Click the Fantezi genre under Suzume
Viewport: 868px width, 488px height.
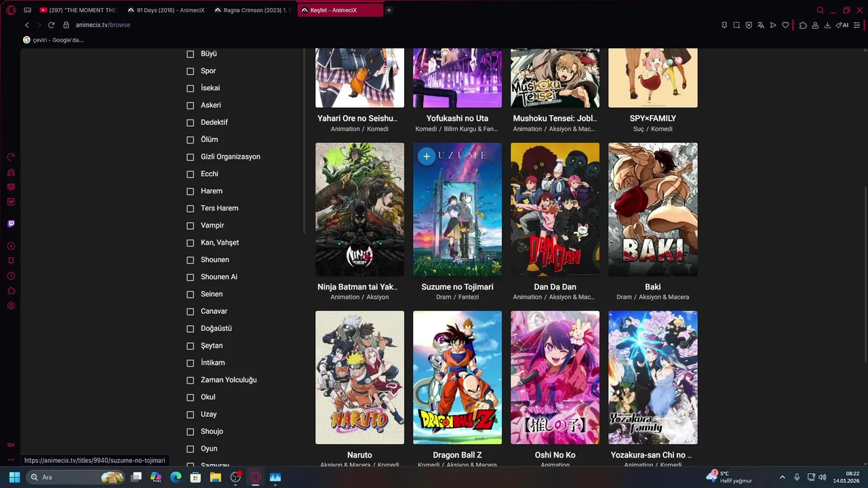coord(469,297)
